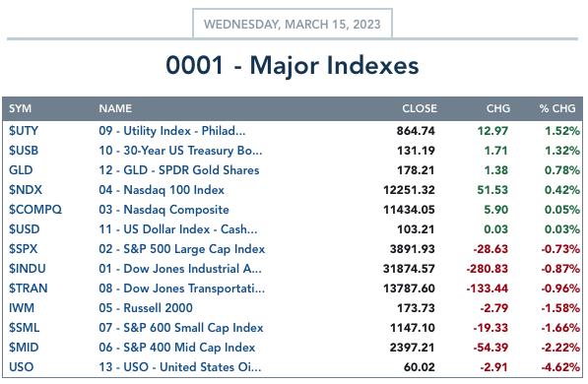The image size is (588, 384).
Task: Select the S&P 500 Large Cap Index
Action: (x=182, y=249)
